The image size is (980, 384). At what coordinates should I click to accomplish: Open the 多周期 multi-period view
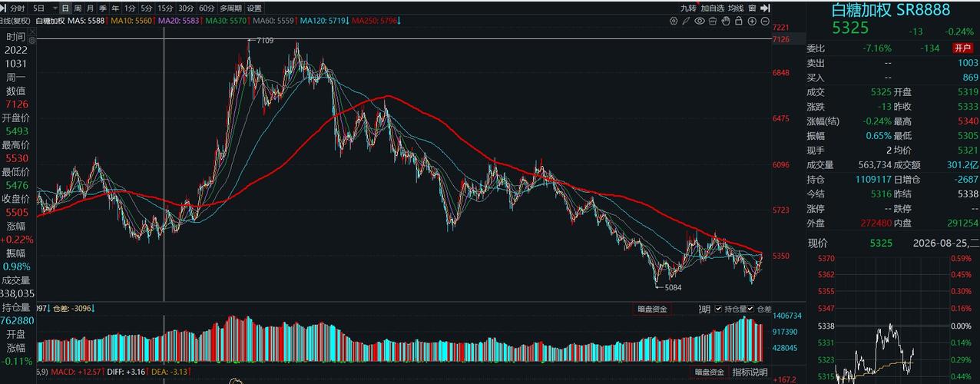[x=230, y=8]
